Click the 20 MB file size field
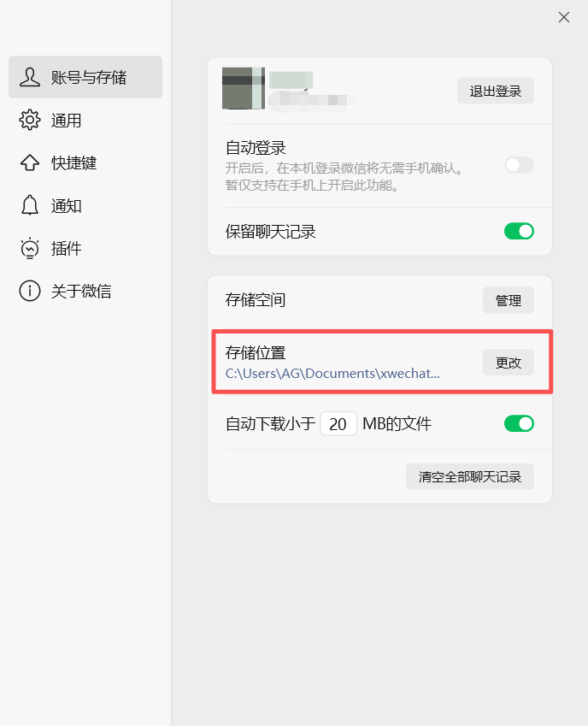The width and height of the screenshot is (588, 726). coord(338,423)
